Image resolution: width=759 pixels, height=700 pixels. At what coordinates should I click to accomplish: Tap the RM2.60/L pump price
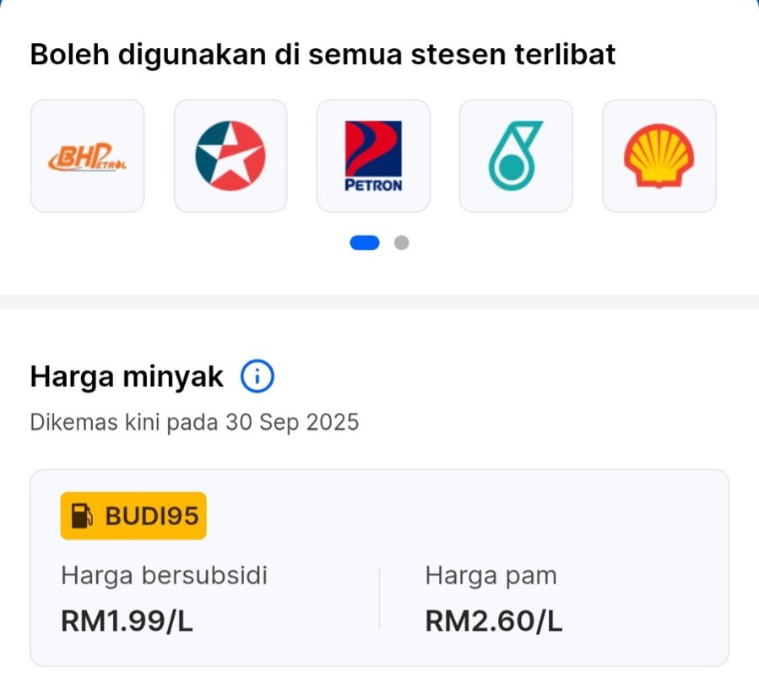click(494, 621)
